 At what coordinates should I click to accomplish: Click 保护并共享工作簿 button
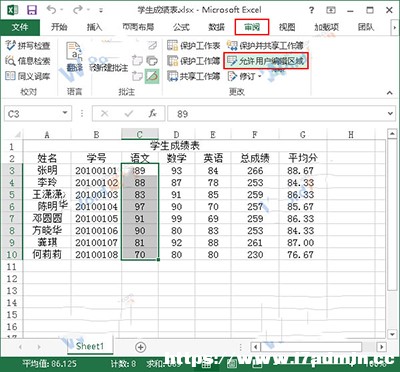point(265,45)
